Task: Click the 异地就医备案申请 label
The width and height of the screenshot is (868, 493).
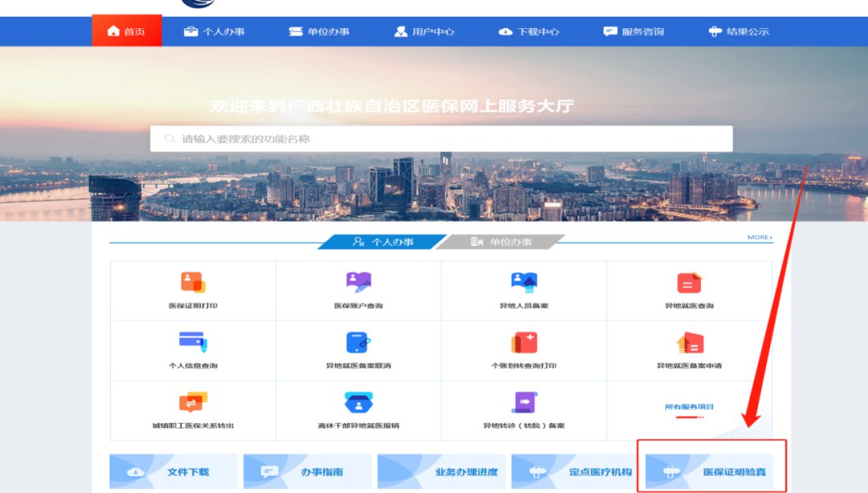Action: [690, 366]
